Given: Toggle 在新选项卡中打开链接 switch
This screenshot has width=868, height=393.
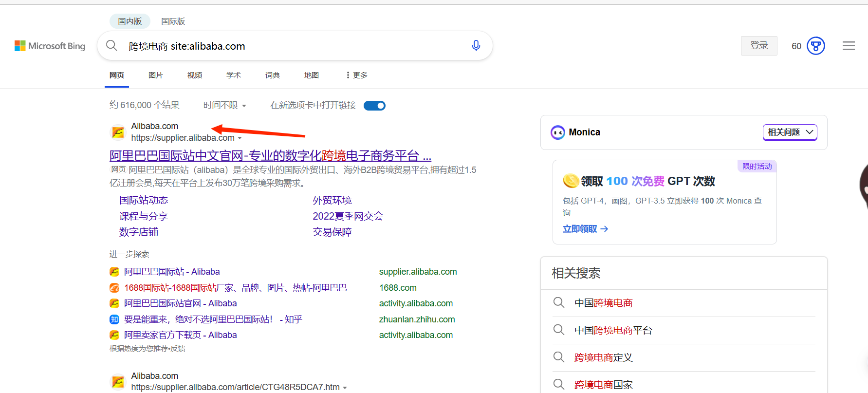Looking at the screenshot, I should 374,106.
